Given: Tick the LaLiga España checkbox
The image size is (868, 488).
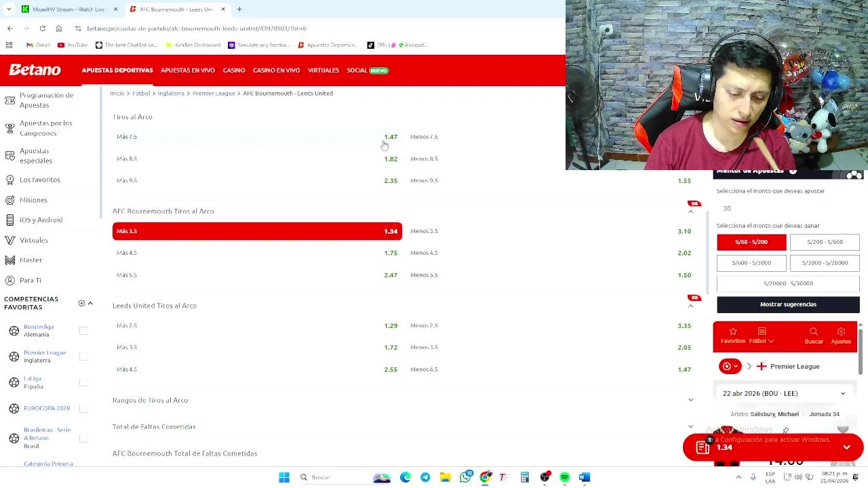Looking at the screenshot, I should [x=83, y=382].
